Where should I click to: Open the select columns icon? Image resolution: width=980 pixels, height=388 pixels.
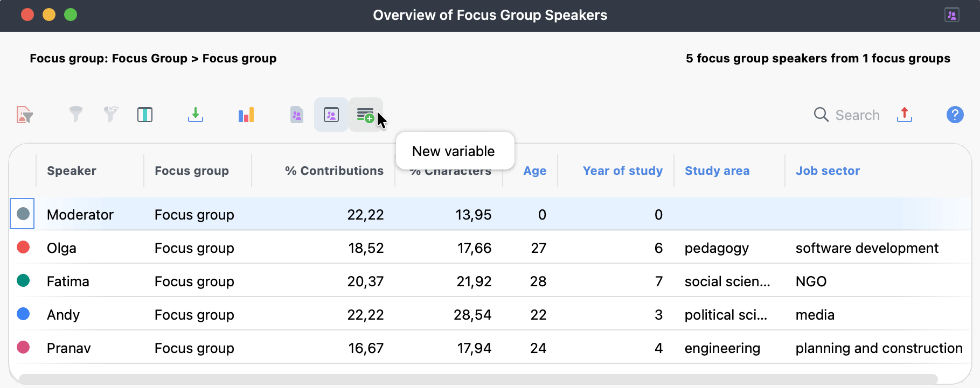tap(145, 115)
